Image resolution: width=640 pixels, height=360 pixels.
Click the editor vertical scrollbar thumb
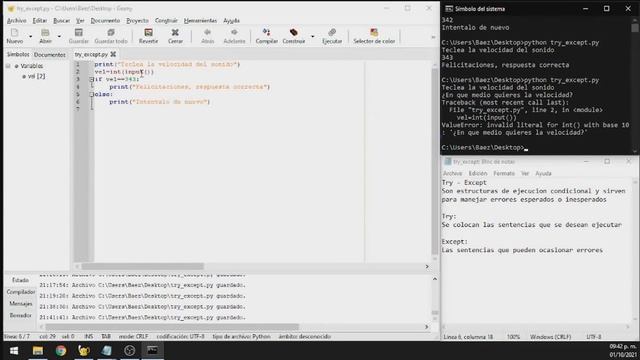pyautogui.click(x=435, y=160)
